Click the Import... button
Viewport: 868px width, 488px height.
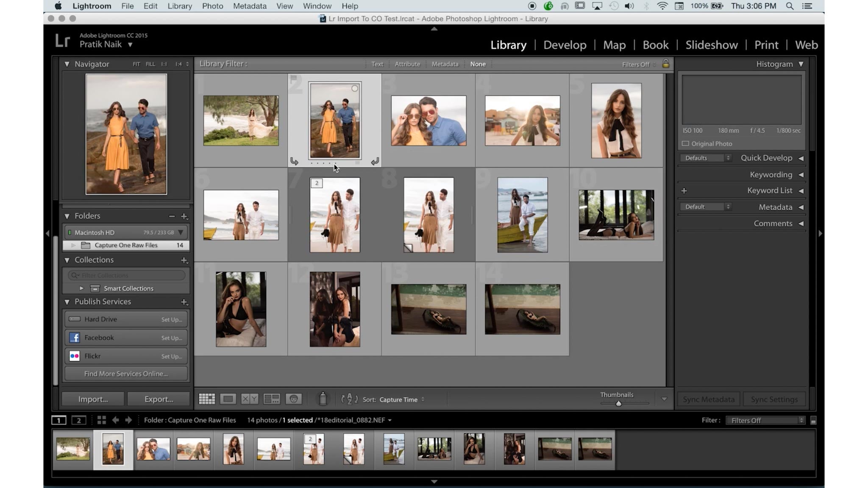[93, 399]
